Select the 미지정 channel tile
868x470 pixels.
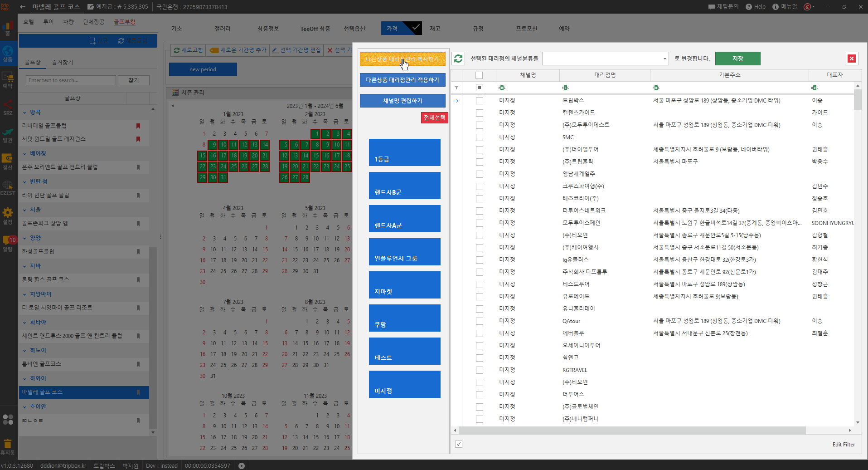point(405,384)
